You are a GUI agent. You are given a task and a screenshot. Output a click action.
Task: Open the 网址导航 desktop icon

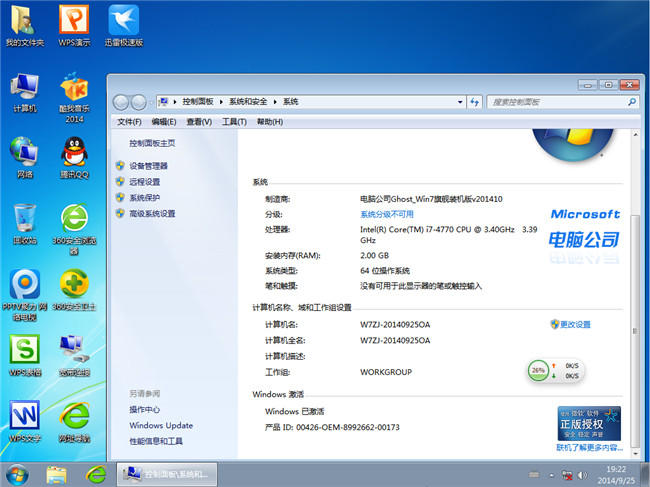[74, 421]
